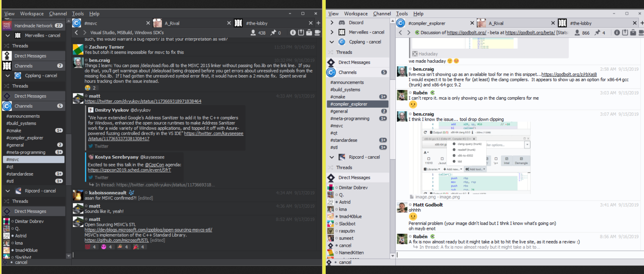Click the upload file icon in the right window
The height and width of the screenshot is (274, 644).
point(625,33)
